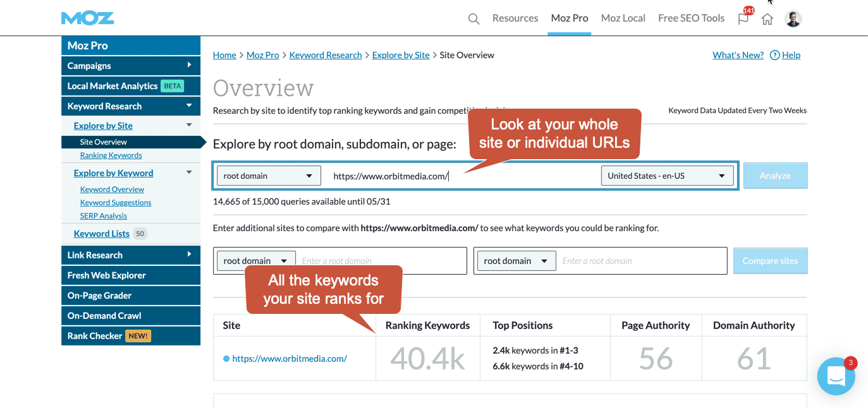Open Fresh Web Explorer

click(x=131, y=275)
